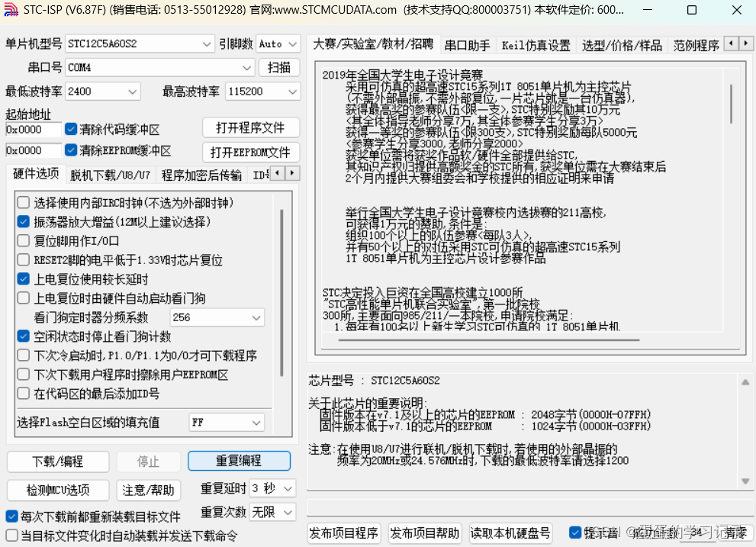Click the right scroll arrow on the tab strip
The width and height of the screenshot is (756, 547).
pyautogui.click(x=747, y=43)
